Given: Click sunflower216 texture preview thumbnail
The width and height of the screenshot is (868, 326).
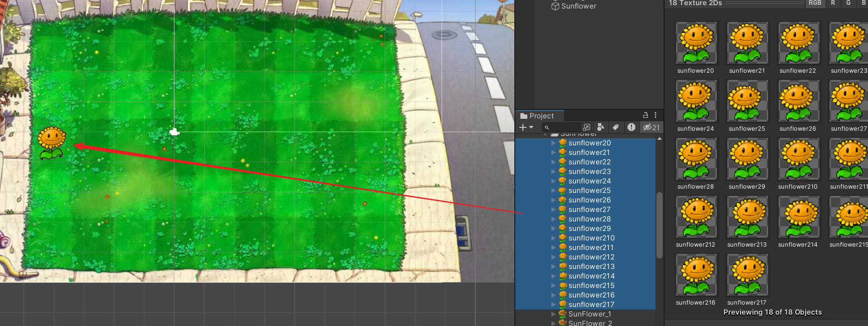Looking at the screenshot, I should [696, 275].
